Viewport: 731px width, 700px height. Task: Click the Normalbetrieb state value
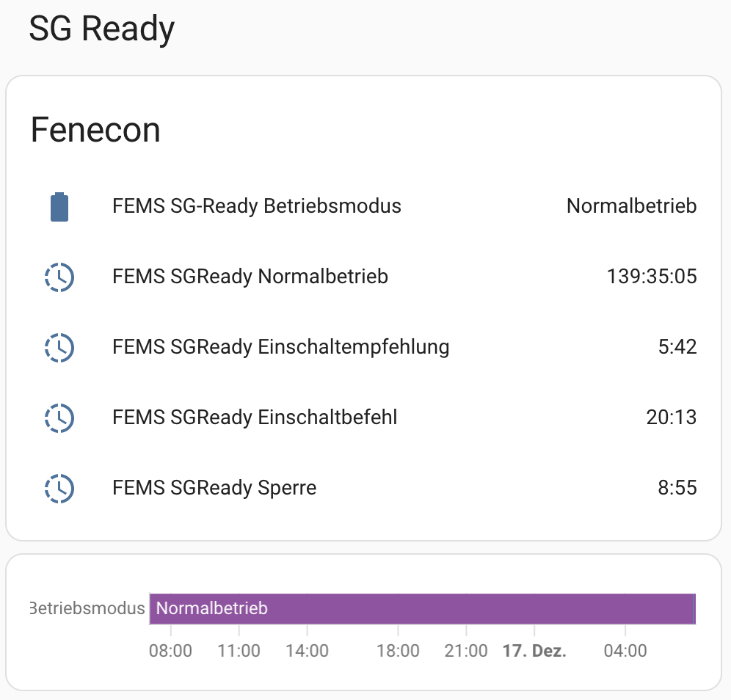(631, 206)
